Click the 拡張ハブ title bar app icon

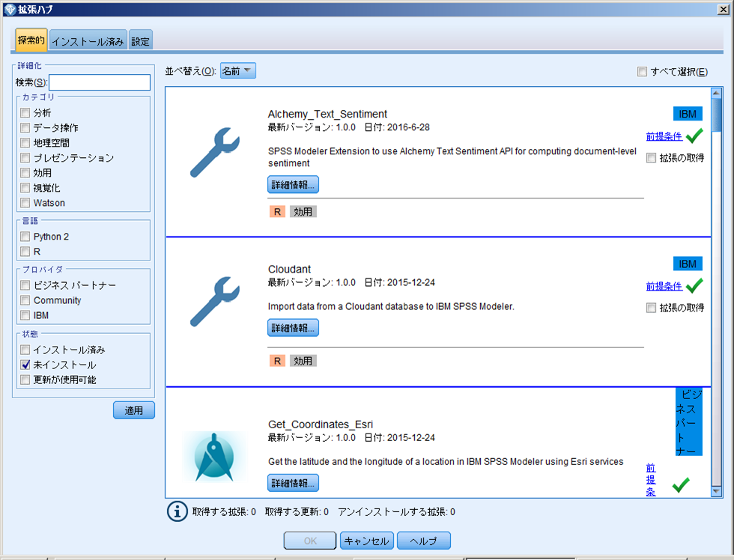click(10, 9)
